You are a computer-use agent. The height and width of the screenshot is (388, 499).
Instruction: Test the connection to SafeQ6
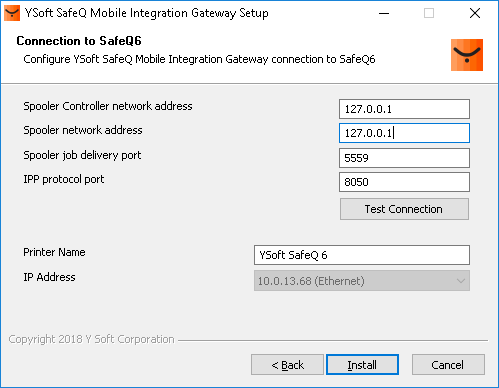404,209
